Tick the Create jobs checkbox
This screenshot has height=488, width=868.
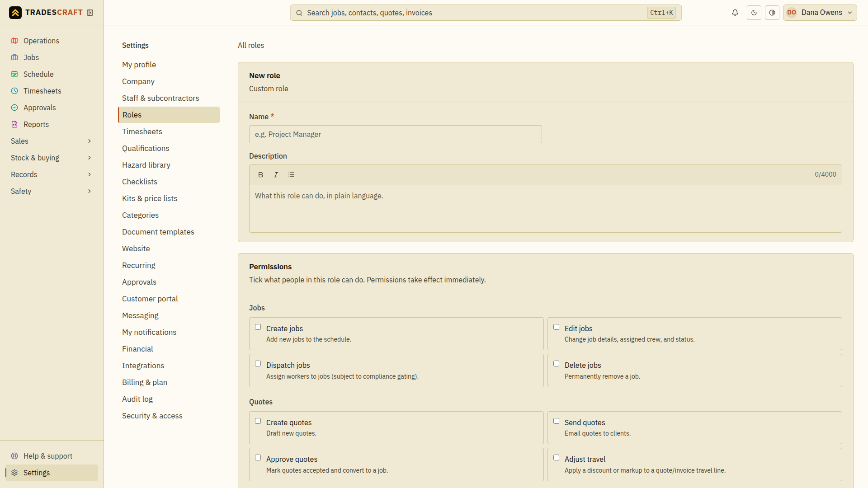click(258, 327)
